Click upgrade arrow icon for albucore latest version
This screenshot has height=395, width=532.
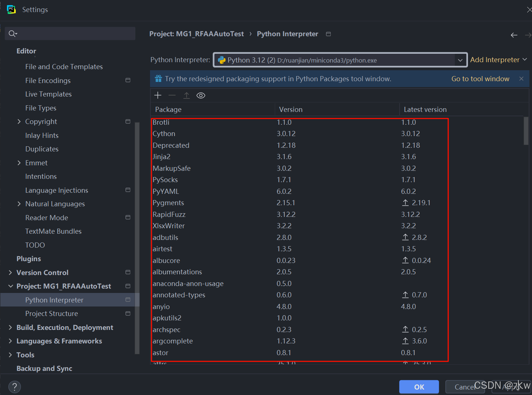[405, 260]
